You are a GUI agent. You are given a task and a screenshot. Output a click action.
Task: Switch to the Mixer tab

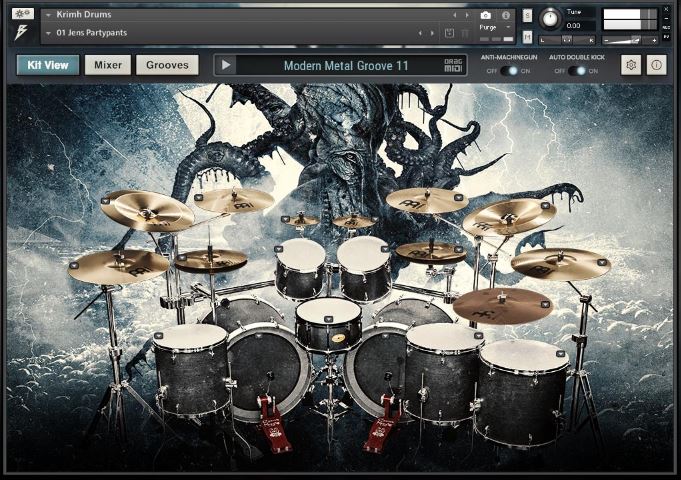(108, 65)
